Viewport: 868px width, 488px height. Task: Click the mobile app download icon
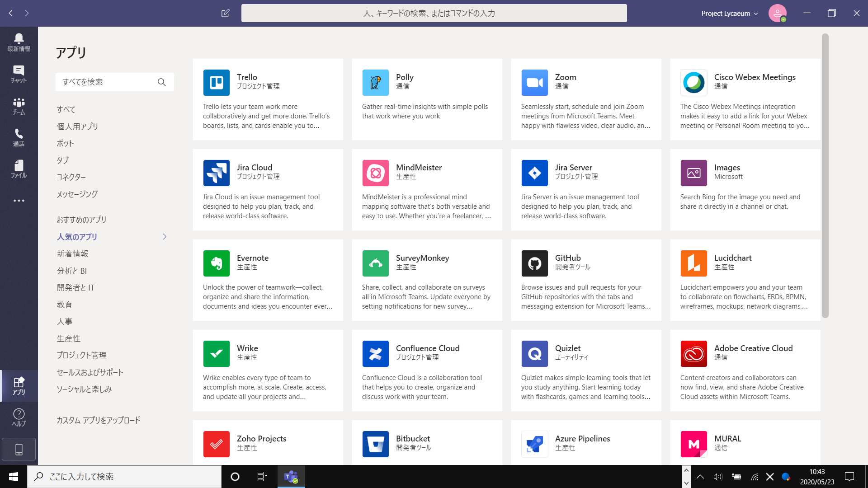tap(19, 449)
